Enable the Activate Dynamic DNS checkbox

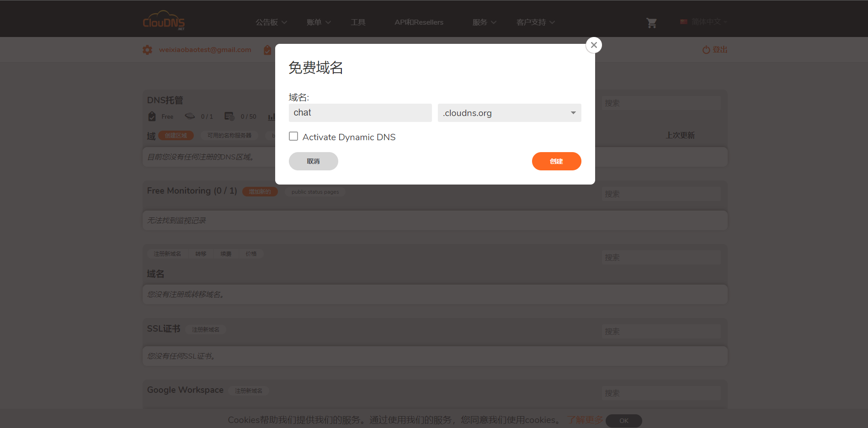click(x=293, y=136)
